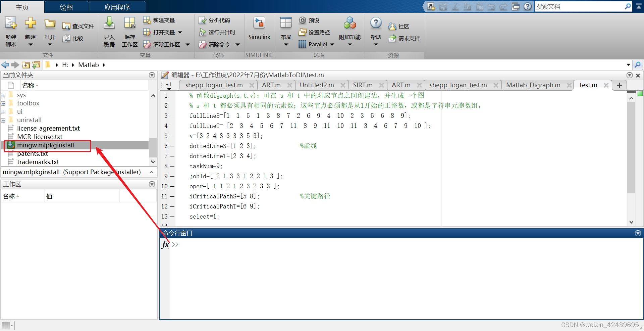
Task: Open Command Window panel actions menu
Action: click(638, 233)
